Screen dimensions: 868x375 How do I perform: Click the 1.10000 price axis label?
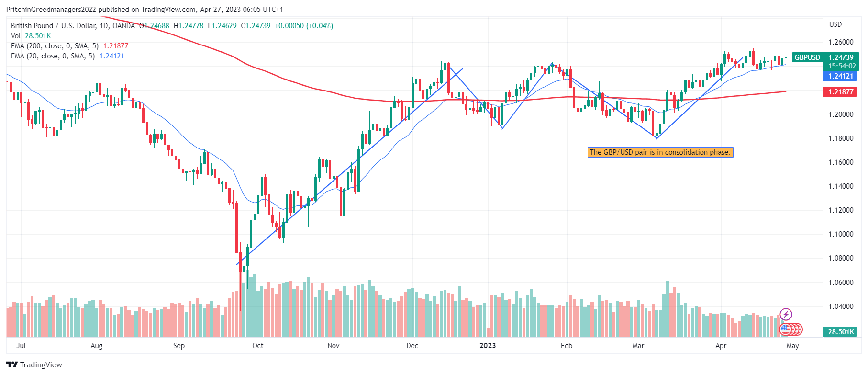[x=841, y=234]
